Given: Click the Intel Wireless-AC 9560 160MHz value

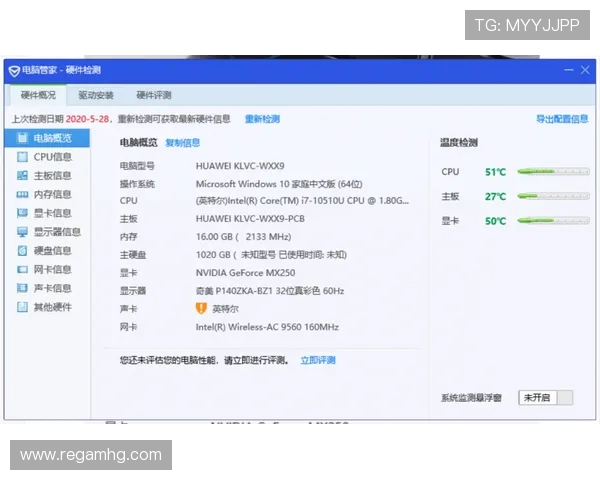Looking at the screenshot, I should tap(267, 327).
